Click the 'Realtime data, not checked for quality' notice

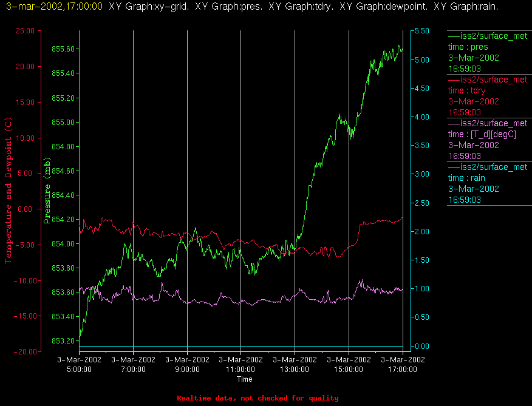coord(257,398)
